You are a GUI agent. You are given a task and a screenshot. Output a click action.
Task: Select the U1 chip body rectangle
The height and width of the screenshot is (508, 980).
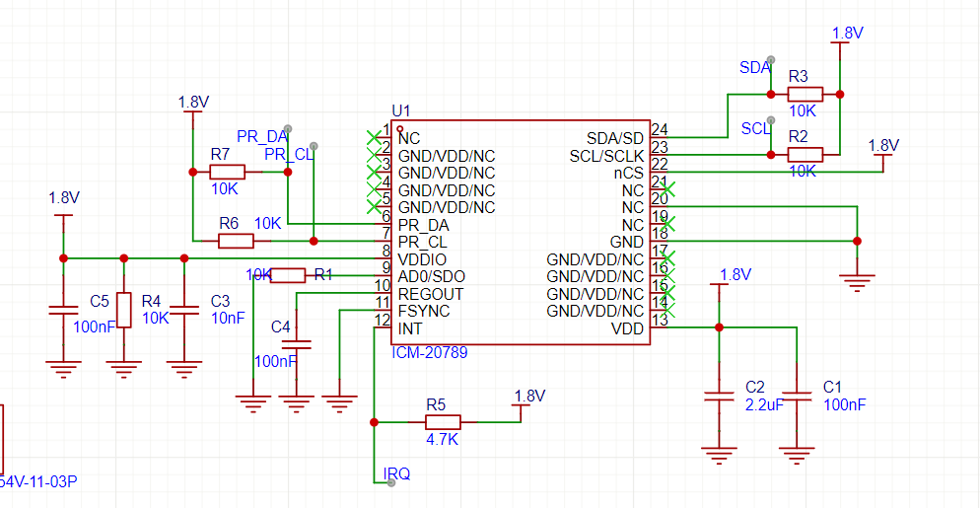click(521, 233)
